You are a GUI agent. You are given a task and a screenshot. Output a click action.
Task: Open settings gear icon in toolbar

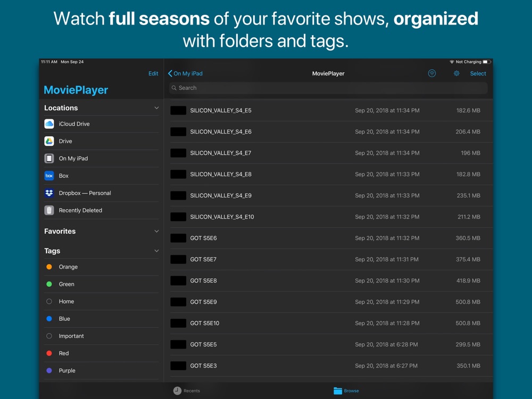[x=456, y=73]
